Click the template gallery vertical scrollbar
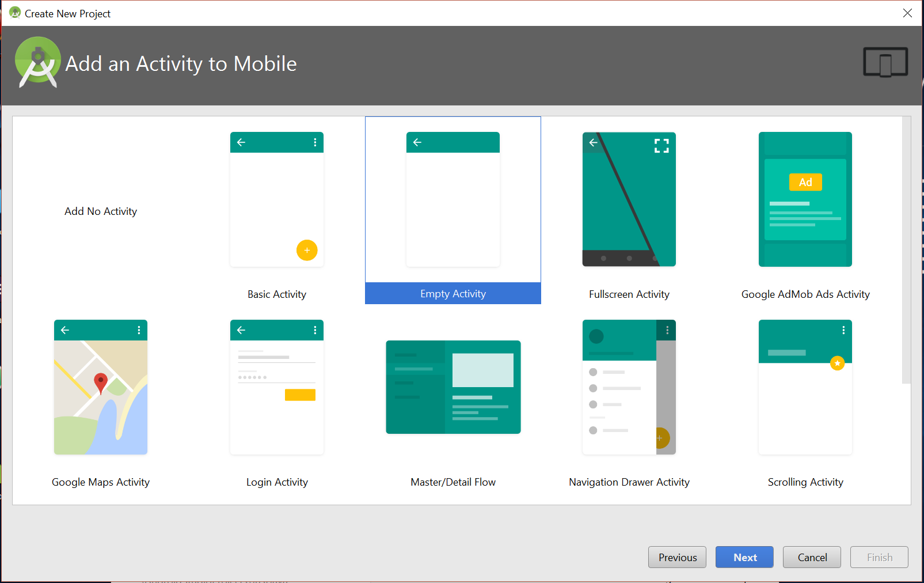This screenshot has width=924, height=583. coord(906,250)
